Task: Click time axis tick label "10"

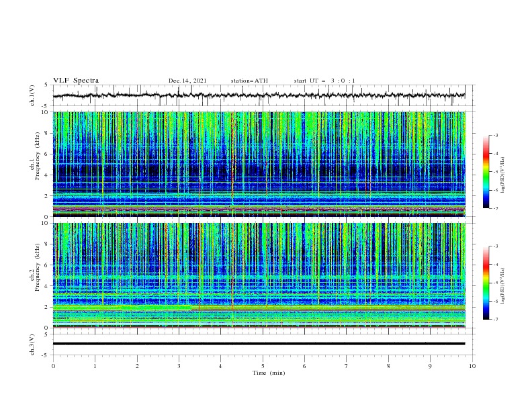Action: coord(472,366)
